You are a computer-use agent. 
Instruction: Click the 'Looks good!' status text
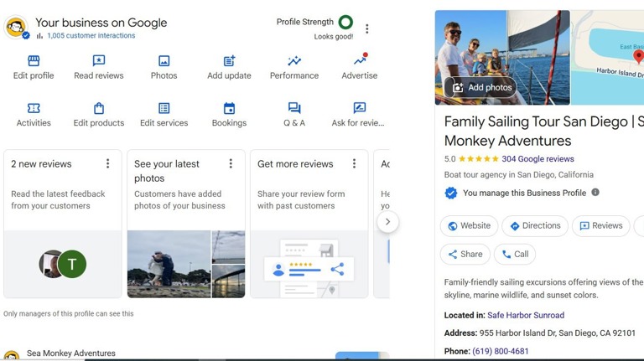pos(334,37)
